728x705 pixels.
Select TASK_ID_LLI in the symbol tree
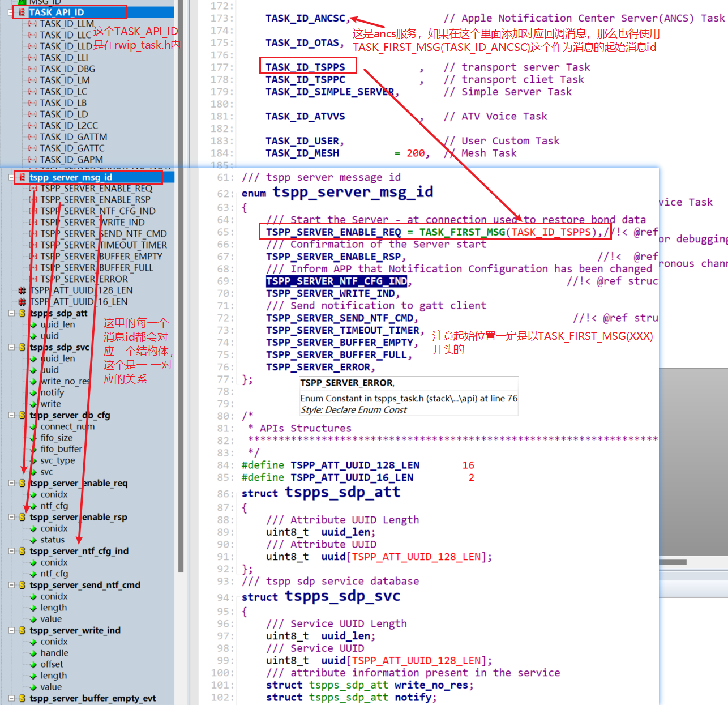64,58
